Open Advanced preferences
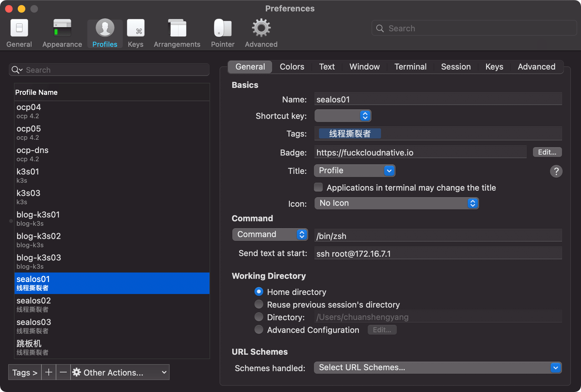Screen dimensions: 581x392 pos(260,33)
